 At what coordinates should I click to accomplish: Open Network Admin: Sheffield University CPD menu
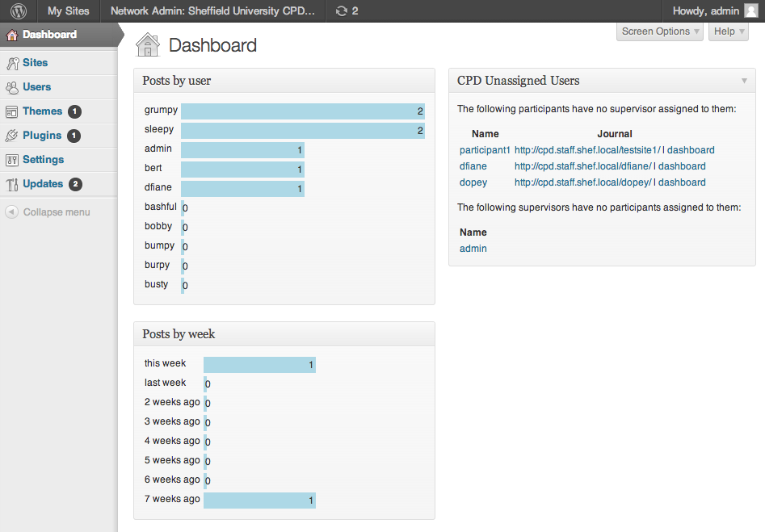pos(212,10)
